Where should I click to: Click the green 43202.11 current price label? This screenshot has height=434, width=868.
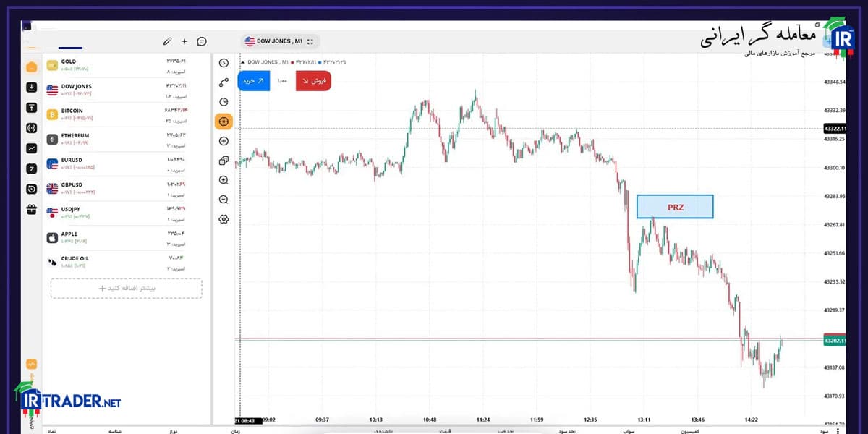coord(835,340)
